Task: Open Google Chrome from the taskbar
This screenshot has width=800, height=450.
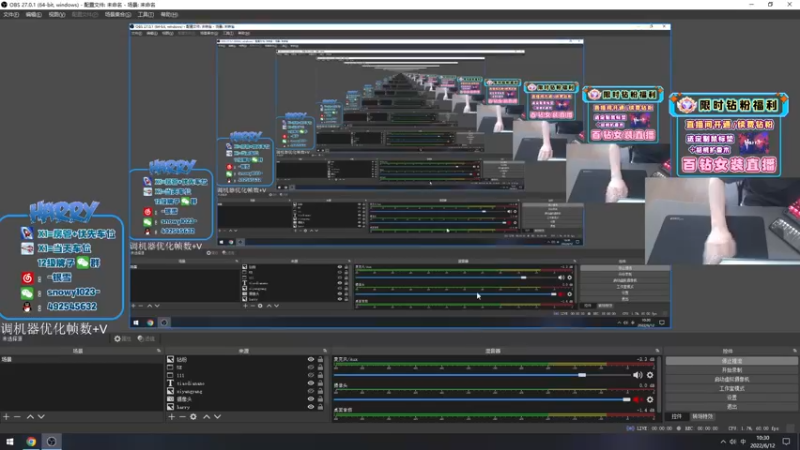Action: [x=31, y=442]
